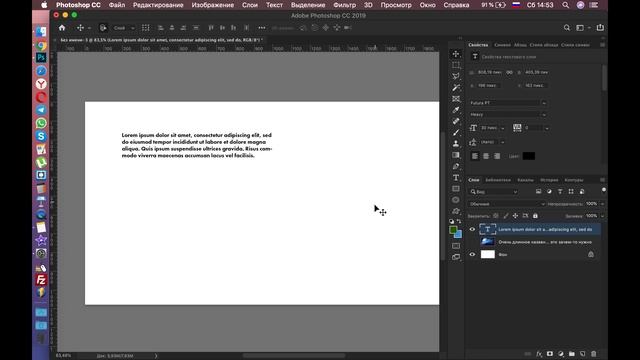Open the font size dropdown arrow
The image size is (640, 360).
502,128
